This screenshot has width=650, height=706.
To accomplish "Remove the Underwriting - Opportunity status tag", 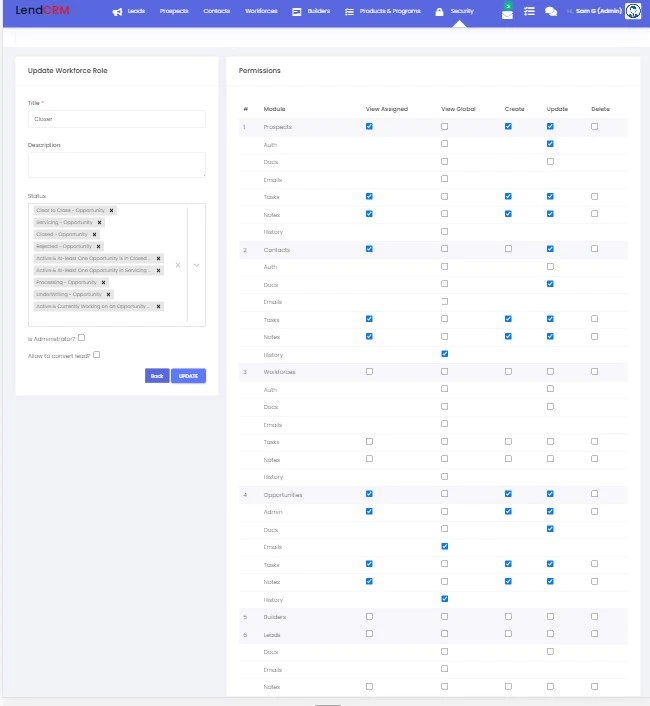I will [x=108, y=294].
